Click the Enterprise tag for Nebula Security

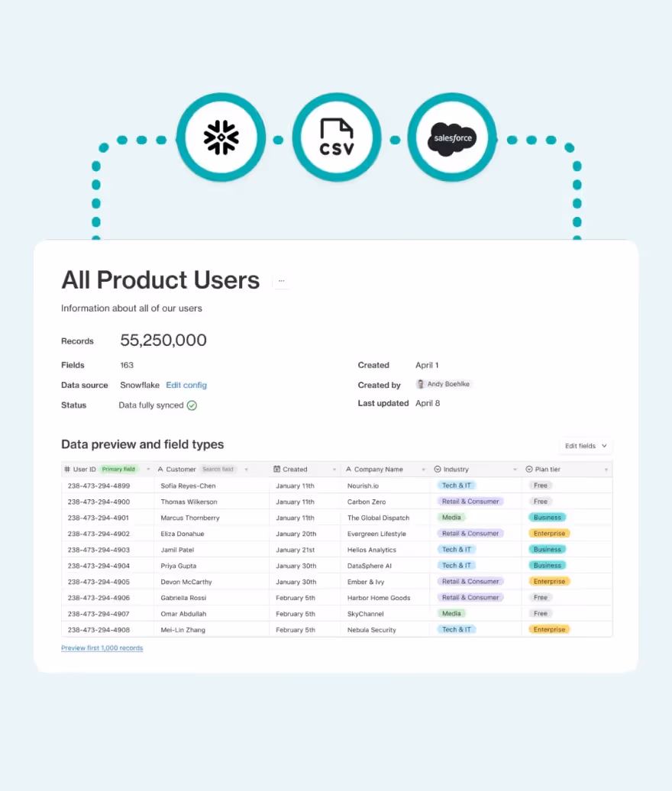click(549, 630)
